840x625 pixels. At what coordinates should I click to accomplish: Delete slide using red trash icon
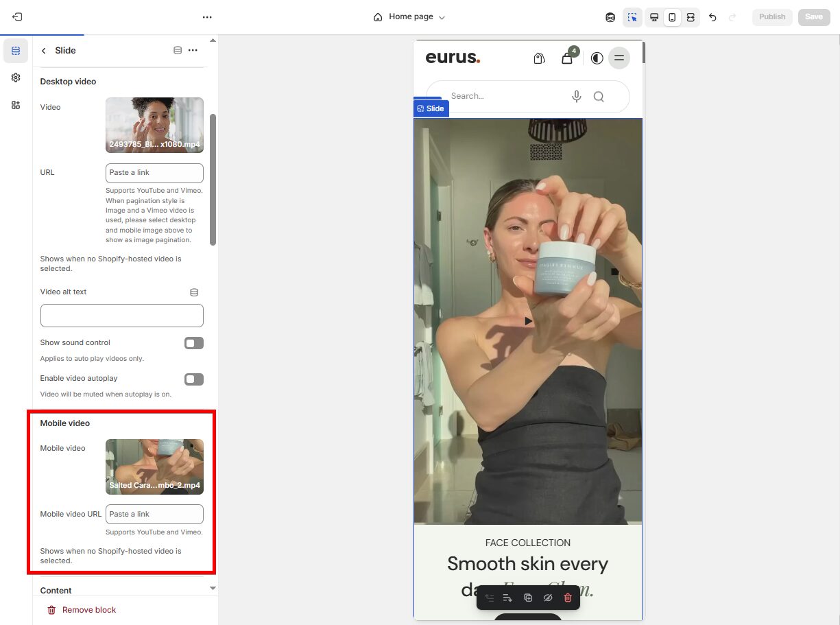coord(568,598)
